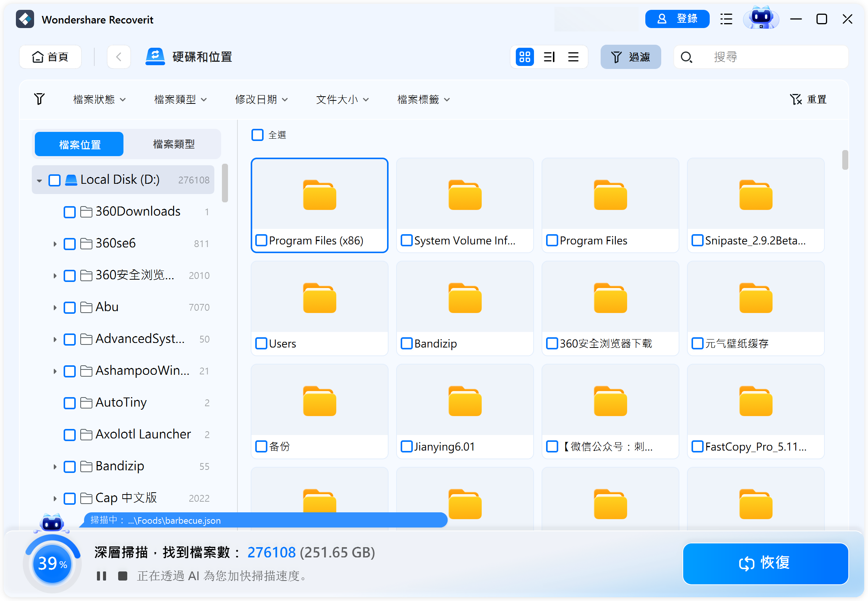This screenshot has width=868, height=601.
Task: Click the 276108 found files count
Action: click(x=271, y=552)
